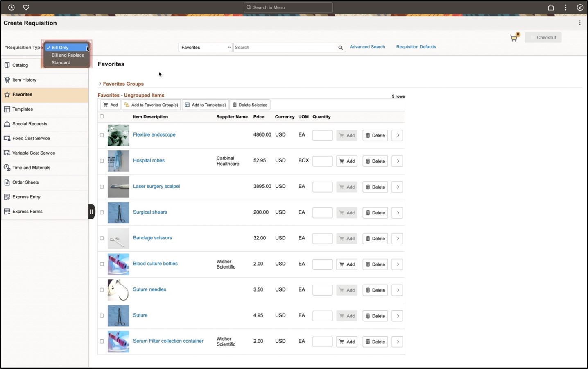Check the Flexible endoscope row checkbox
Viewport: 588px width, 369px height.
(102, 135)
